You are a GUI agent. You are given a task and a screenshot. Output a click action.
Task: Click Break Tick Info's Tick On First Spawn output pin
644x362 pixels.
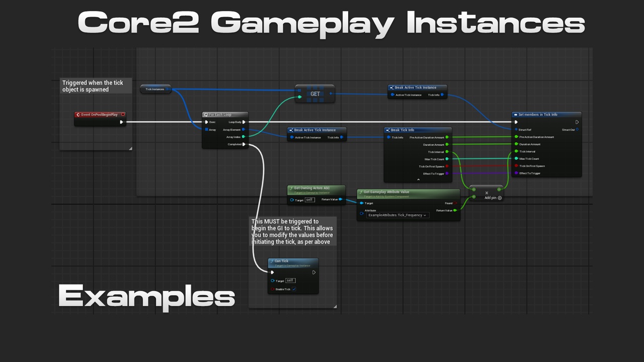pyautogui.click(x=447, y=166)
